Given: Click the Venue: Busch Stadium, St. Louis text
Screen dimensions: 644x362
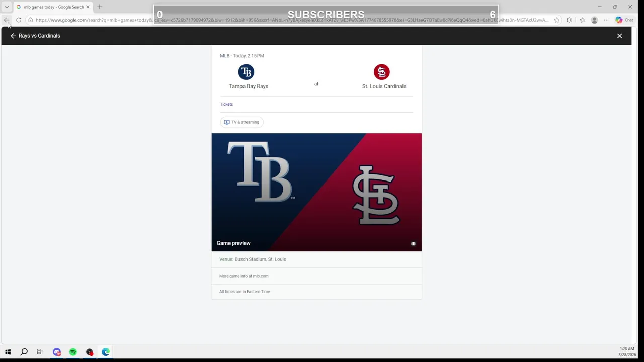Looking at the screenshot, I should (253, 259).
